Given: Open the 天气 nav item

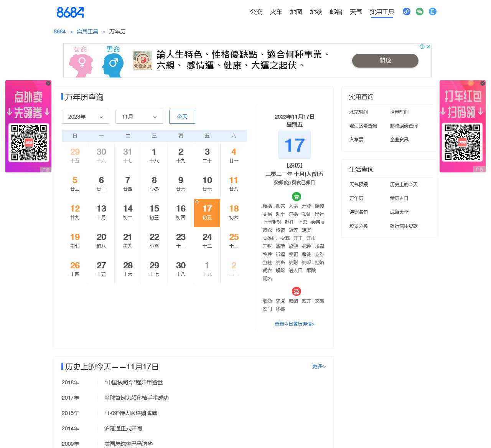Looking at the screenshot, I should point(356,12).
